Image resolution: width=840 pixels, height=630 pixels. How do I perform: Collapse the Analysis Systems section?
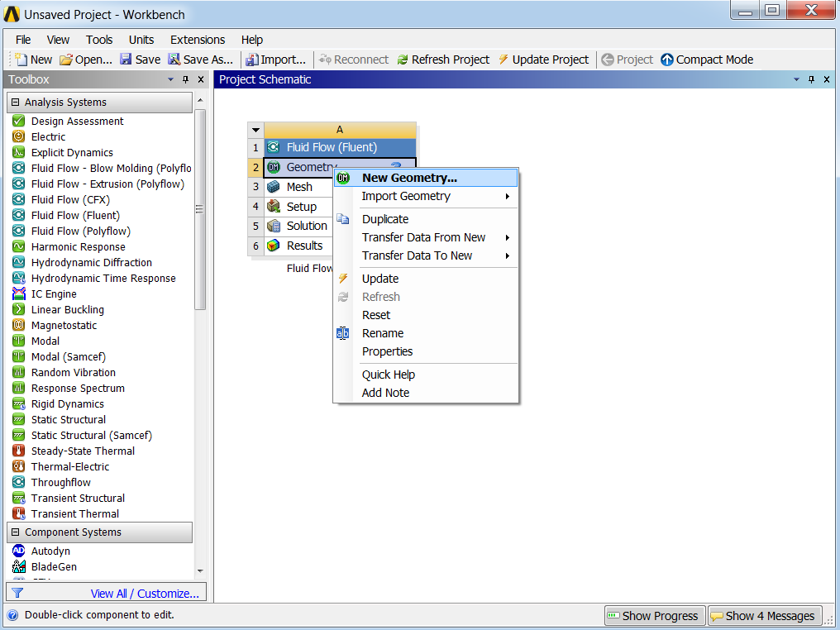point(16,102)
